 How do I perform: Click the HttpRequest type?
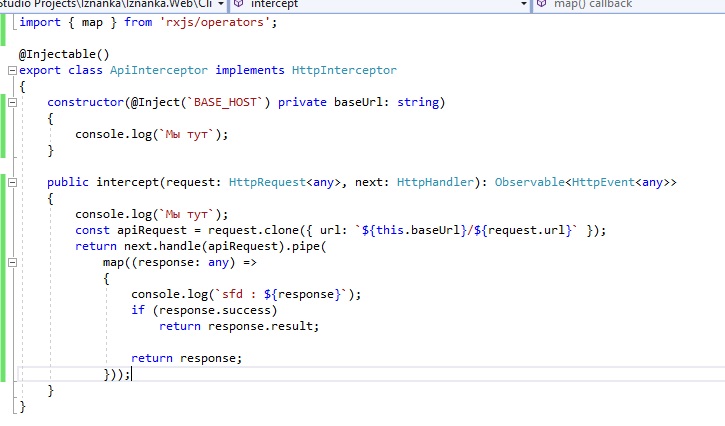click(267, 182)
